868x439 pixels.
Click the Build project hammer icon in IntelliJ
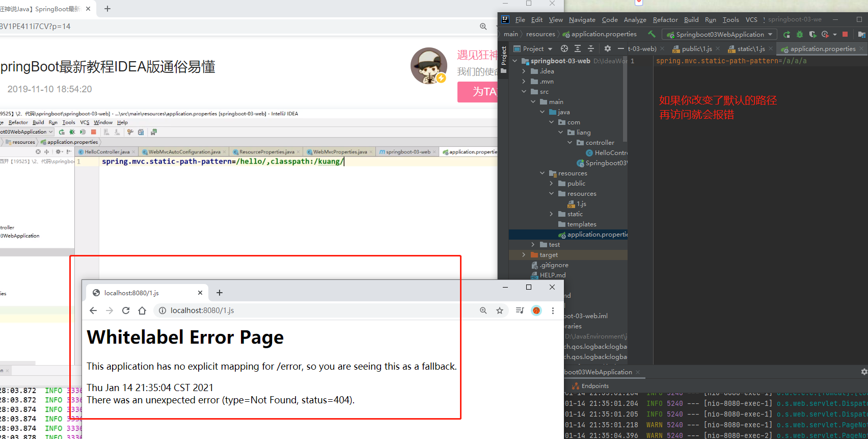(652, 34)
